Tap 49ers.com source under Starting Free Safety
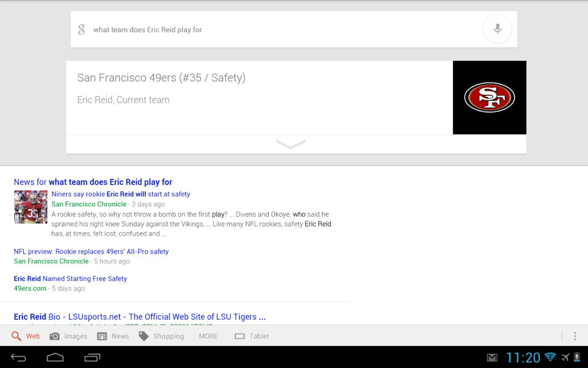588x368 pixels. coord(30,289)
